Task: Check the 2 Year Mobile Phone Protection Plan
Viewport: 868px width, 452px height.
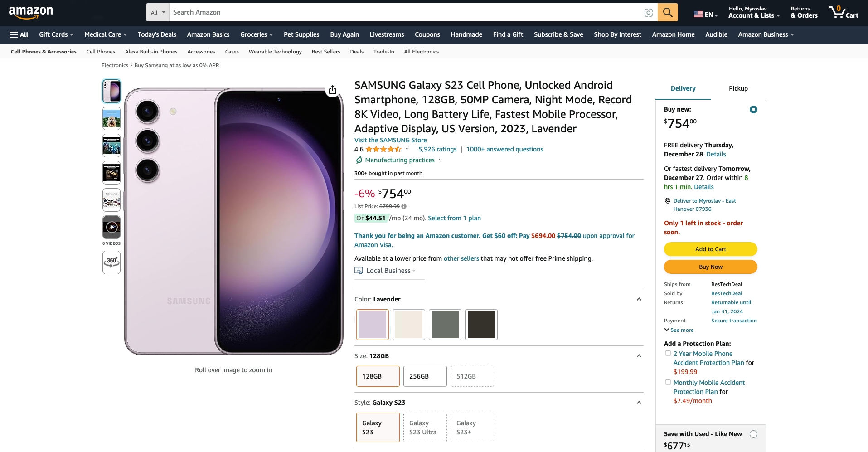Action: point(668,353)
